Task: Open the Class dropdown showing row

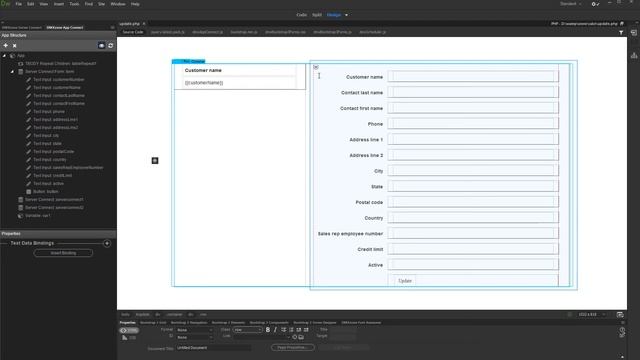Action: [x=247, y=330]
